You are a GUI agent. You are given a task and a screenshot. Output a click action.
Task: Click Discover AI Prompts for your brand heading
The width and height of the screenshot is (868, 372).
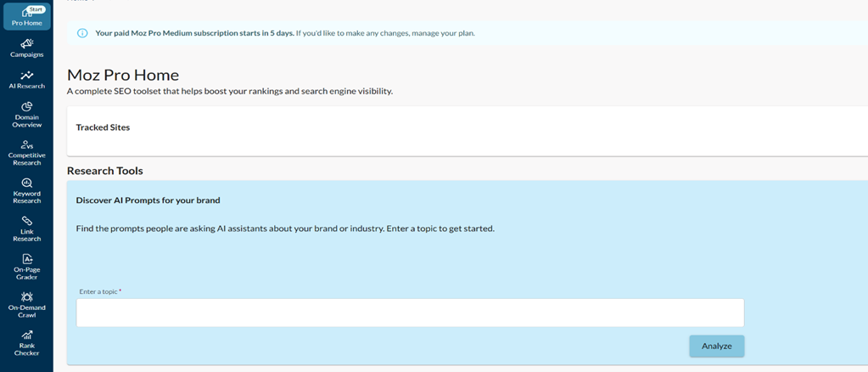coord(148,200)
